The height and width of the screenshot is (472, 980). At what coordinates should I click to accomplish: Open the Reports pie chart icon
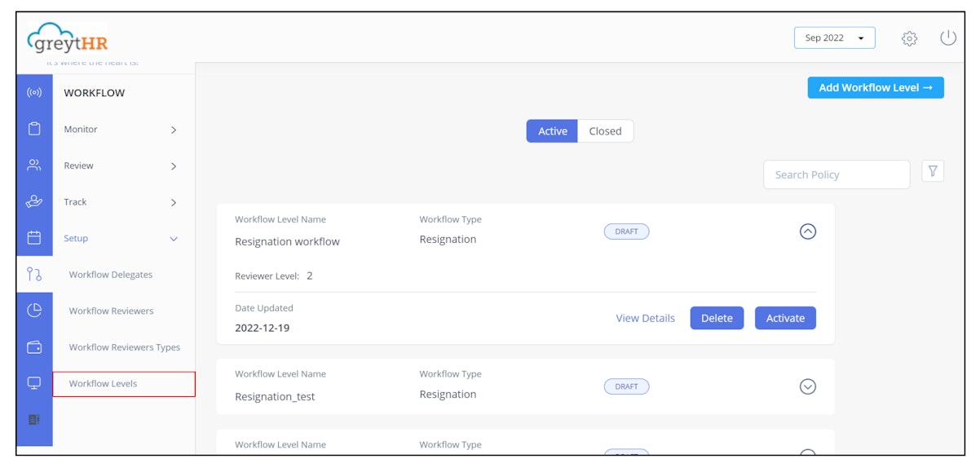(33, 311)
